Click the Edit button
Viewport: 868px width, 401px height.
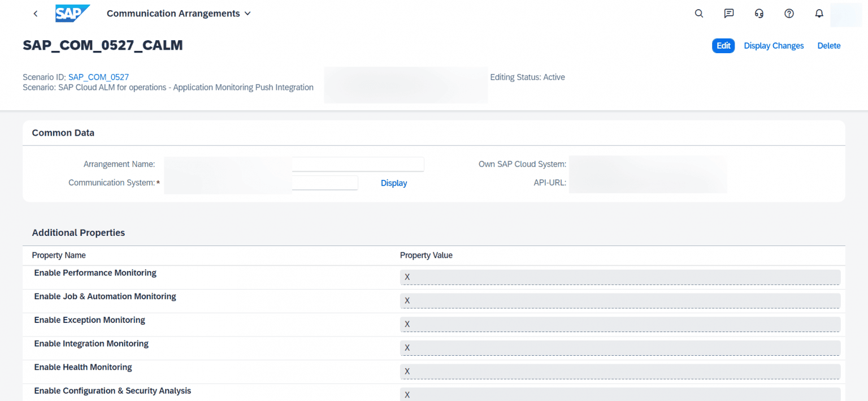(x=723, y=45)
